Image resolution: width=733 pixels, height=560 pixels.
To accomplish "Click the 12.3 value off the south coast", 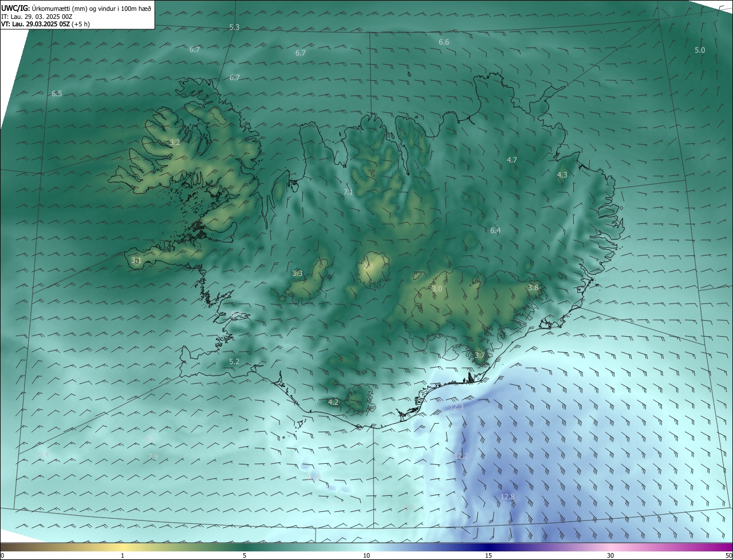I will (456, 407).
